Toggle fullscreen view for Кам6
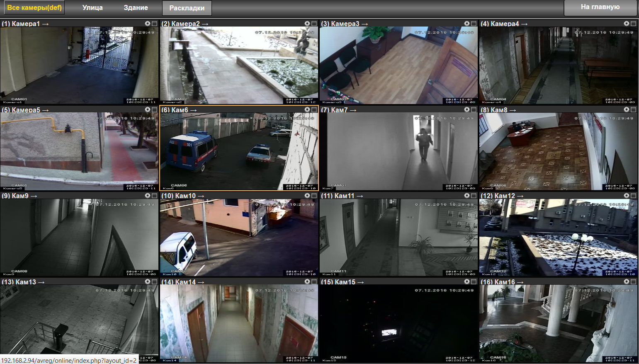Viewport: 639px width, 364px height. (x=313, y=110)
